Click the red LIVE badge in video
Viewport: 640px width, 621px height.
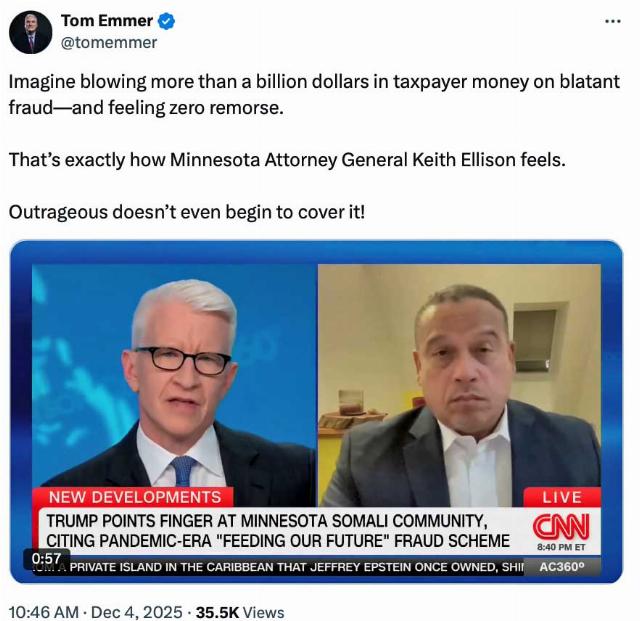click(x=562, y=497)
